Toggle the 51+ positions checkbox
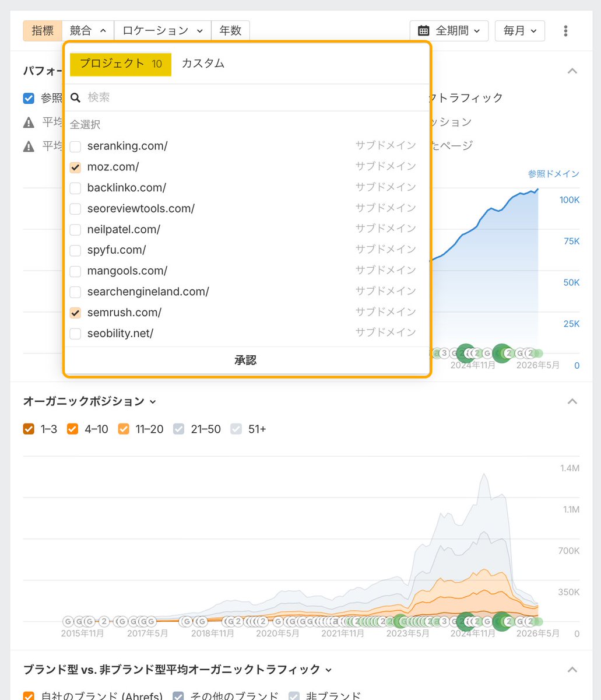The image size is (601, 700). pyautogui.click(x=236, y=429)
